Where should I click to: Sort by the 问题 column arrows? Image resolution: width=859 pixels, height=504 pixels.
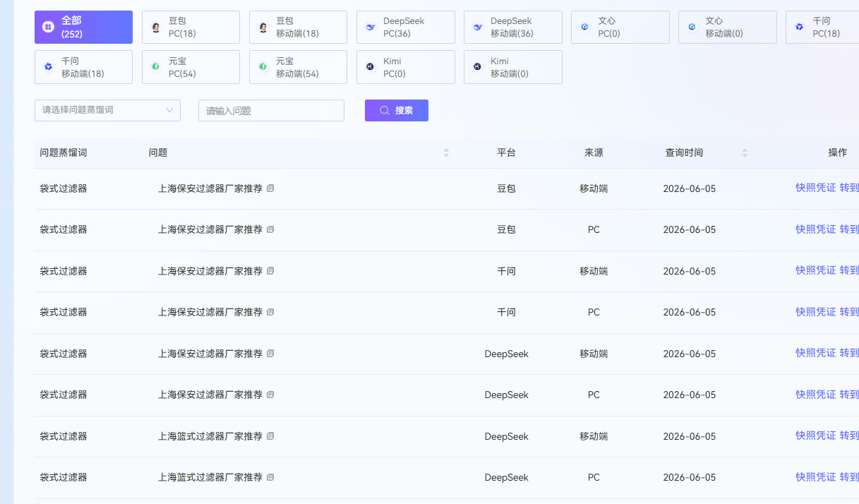(446, 152)
